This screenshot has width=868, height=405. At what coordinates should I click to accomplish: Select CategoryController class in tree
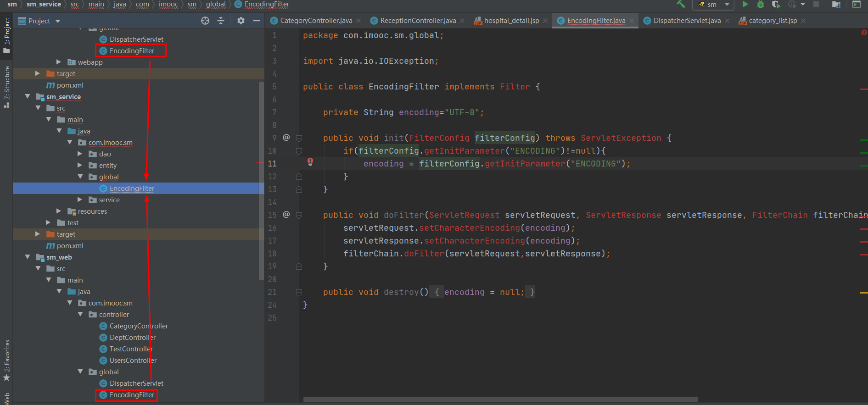click(x=139, y=326)
